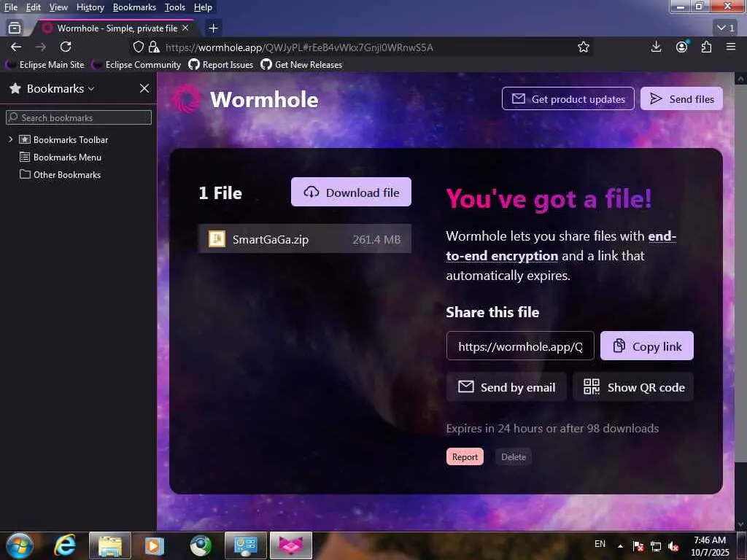Image resolution: width=747 pixels, height=560 pixels.
Task: Open Eclipse Main Site bookmark
Action: pos(45,65)
